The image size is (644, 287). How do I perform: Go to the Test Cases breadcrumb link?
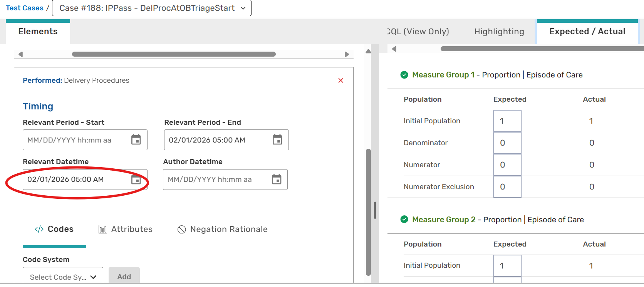(25, 8)
